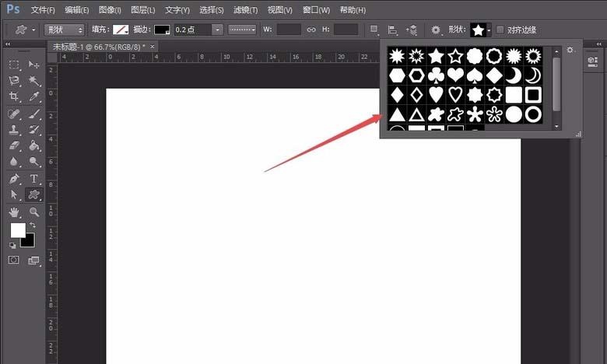Image resolution: width=607 pixels, height=364 pixels.
Task: Click the background color swatch
Action: point(30,242)
